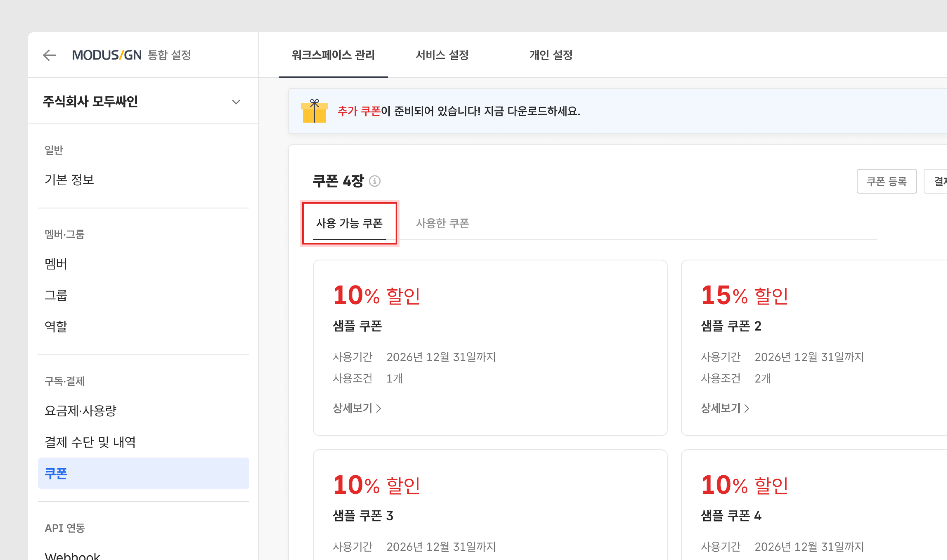Go to 멤버 in the sidebar
The image size is (947, 560).
click(56, 264)
